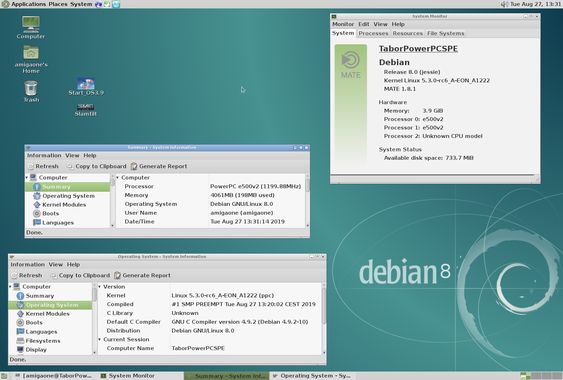This screenshot has width=563, height=380.
Task: Open the System menu in top panel
Action: coord(81,4)
